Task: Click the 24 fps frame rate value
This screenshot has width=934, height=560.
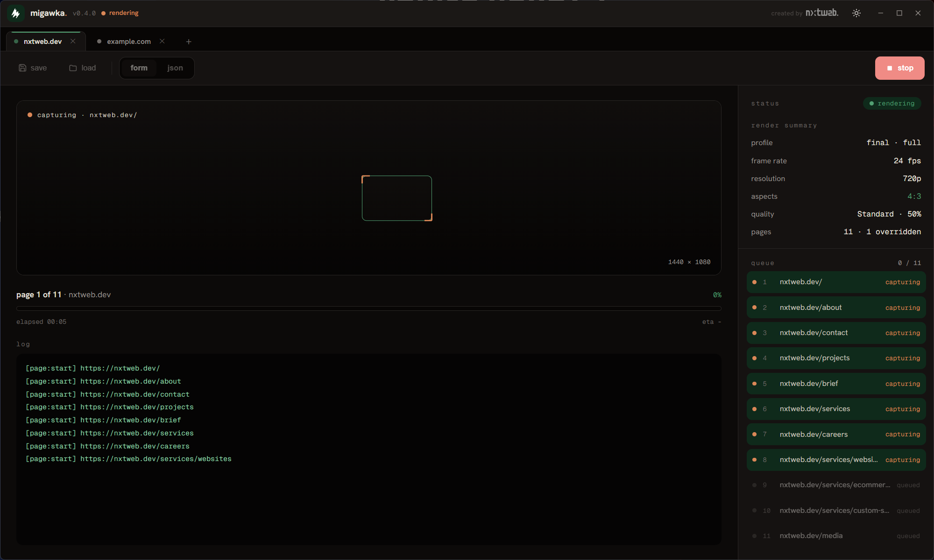Action: (907, 161)
